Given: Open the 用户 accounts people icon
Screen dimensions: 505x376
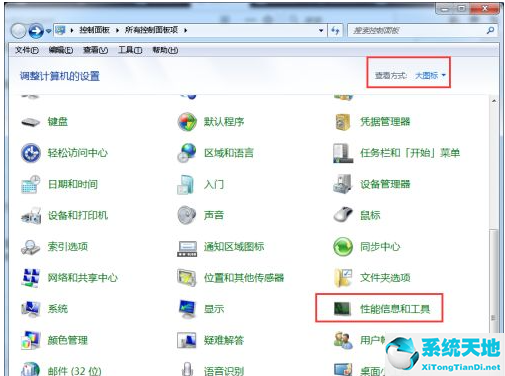Looking at the screenshot, I should [343, 340].
